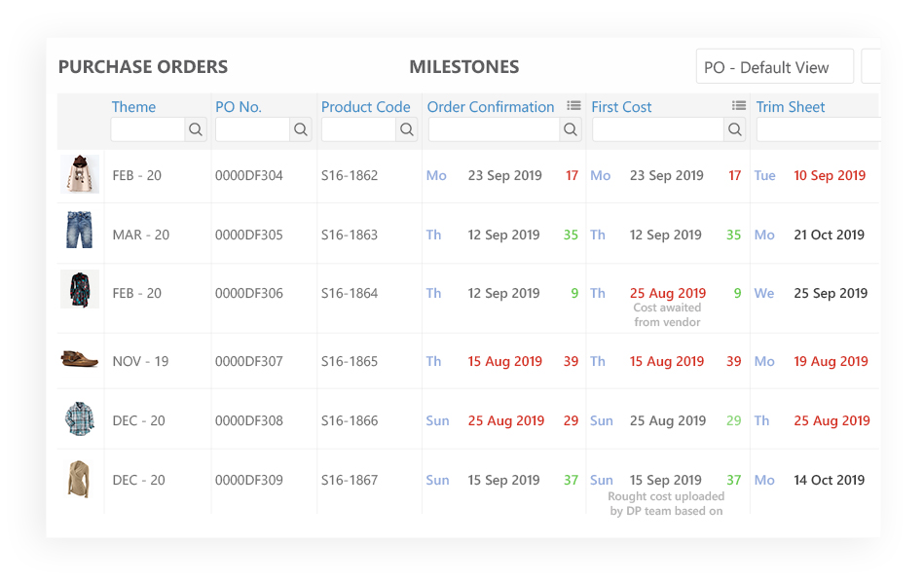Open the jacket thumbnail for 0000DF309

(x=79, y=479)
